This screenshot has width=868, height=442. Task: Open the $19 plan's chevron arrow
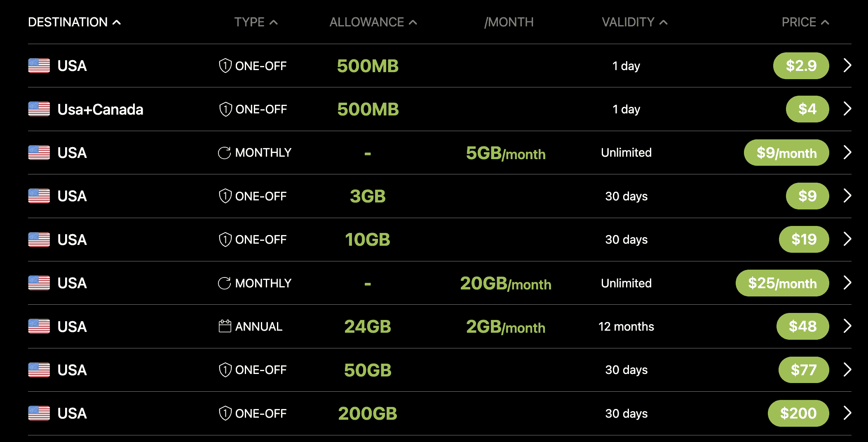pos(847,240)
